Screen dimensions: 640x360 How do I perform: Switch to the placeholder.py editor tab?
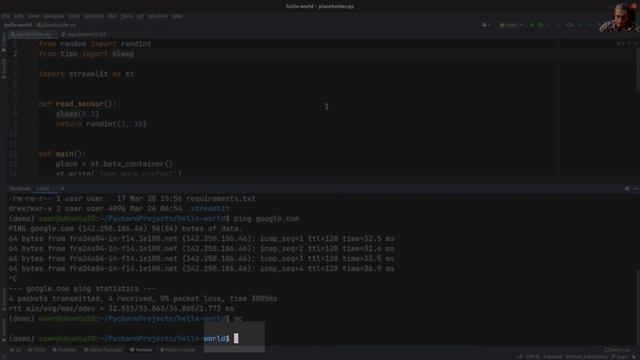[x=33, y=35]
